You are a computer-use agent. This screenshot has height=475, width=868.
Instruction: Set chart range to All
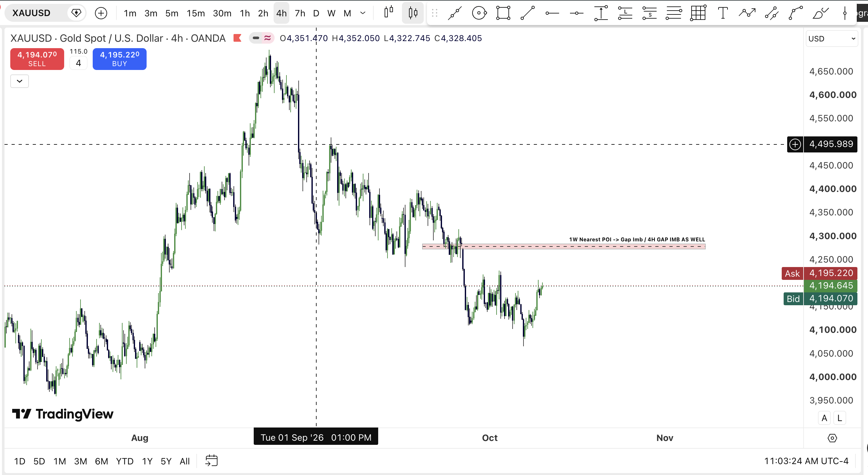[x=185, y=461]
